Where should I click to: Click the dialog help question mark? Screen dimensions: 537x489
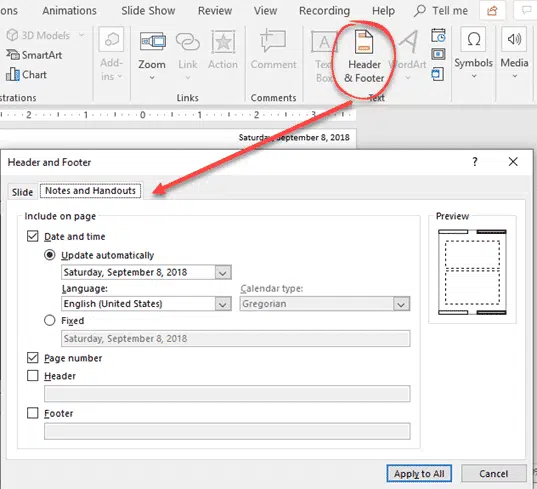coord(475,162)
